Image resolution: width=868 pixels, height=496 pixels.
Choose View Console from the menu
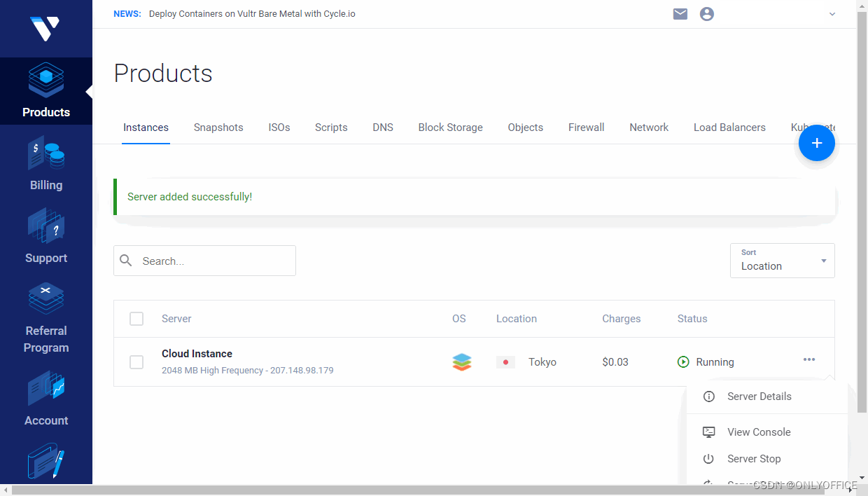[766, 432]
